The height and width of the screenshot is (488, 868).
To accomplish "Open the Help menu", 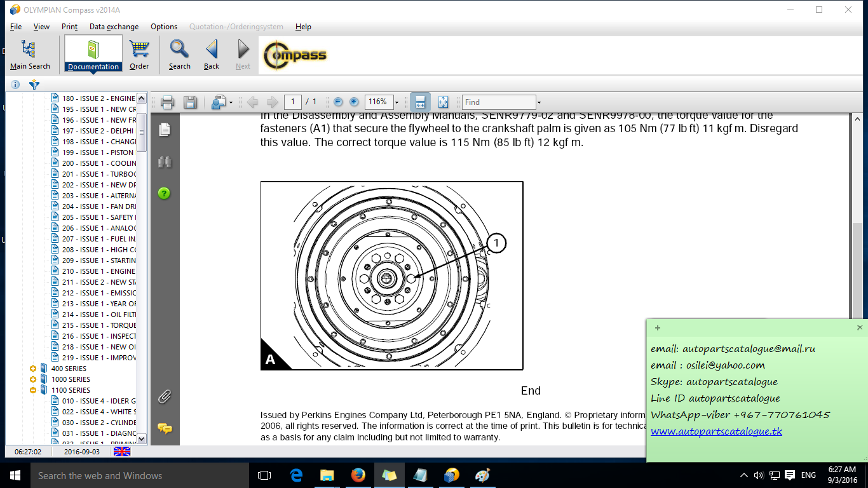I will click(303, 27).
